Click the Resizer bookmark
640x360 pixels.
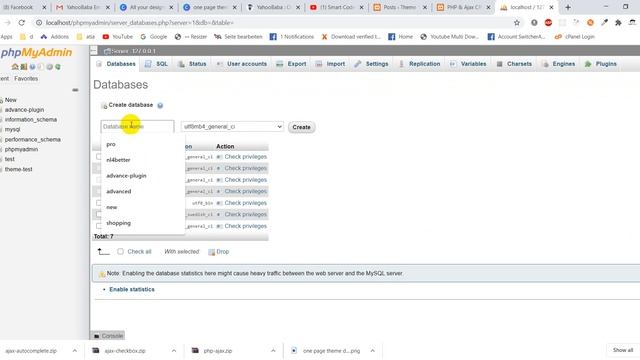[191, 37]
